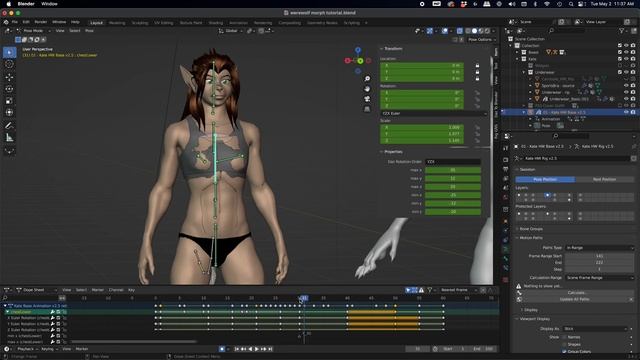Click the Update All Paths button

tap(574, 299)
